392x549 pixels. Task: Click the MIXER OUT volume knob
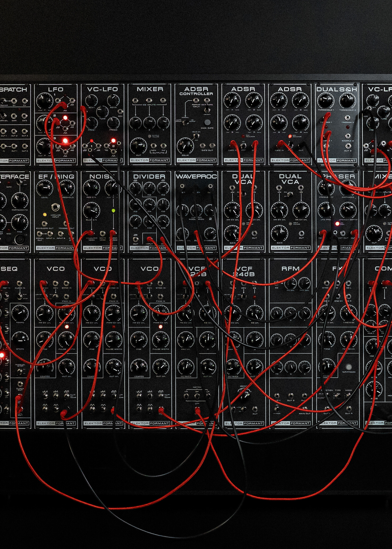[138, 146]
